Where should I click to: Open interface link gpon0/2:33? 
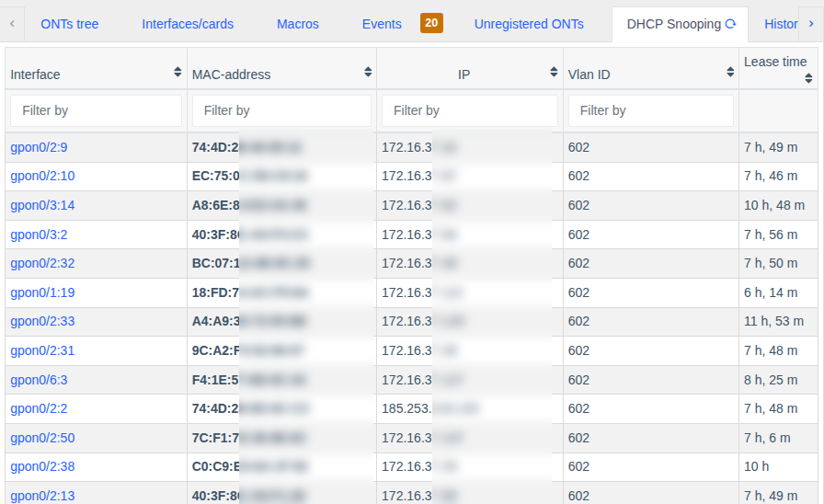42,321
